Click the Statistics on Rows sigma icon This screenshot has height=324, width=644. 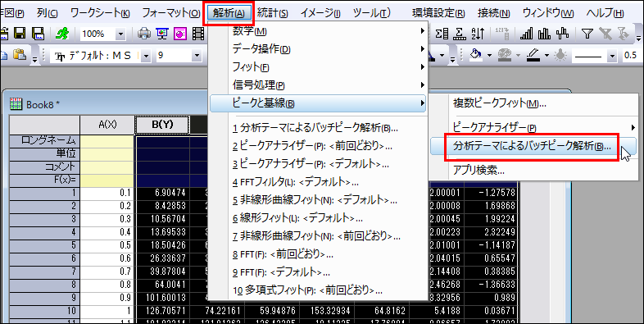[x=460, y=34]
